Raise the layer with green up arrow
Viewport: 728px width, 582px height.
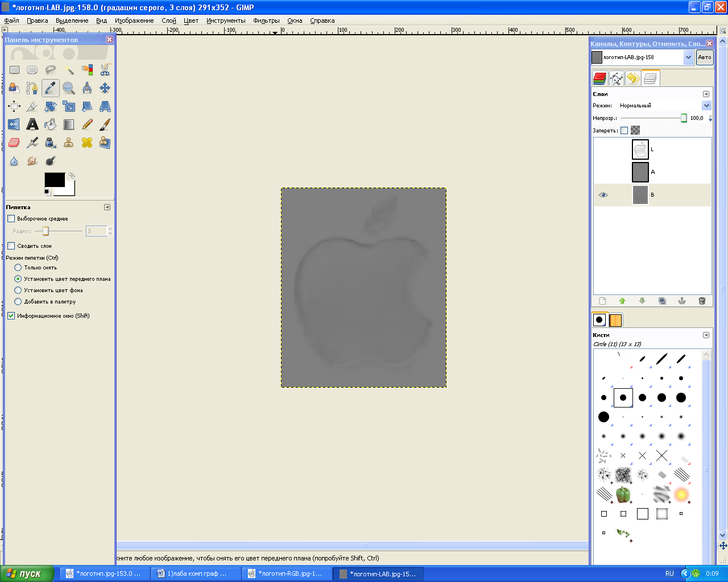tap(622, 301)
